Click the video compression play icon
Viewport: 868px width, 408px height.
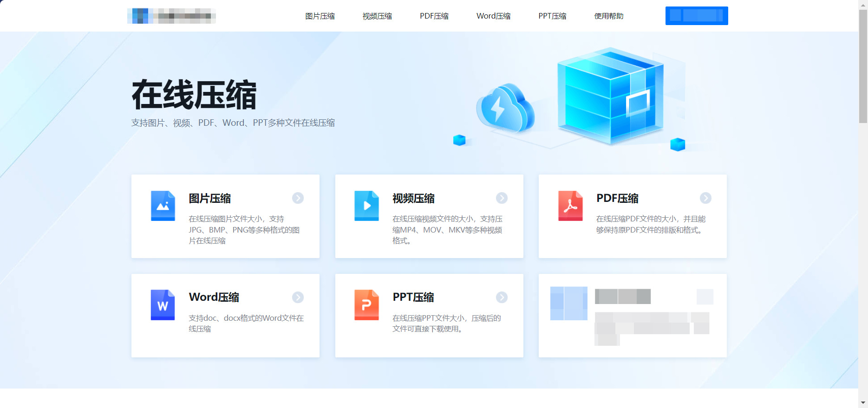366,206
